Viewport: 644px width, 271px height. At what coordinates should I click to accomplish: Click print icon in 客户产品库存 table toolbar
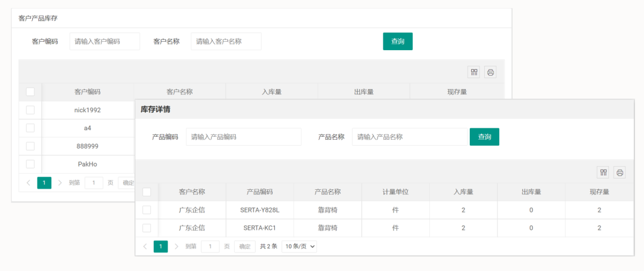point(490,72)
